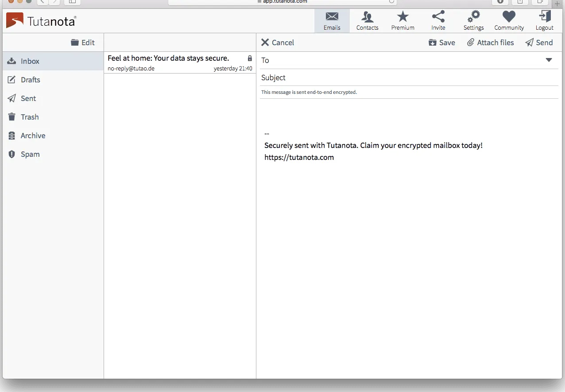Open the Spam folder
Viewport: 565px width, 392px height.
30,154
